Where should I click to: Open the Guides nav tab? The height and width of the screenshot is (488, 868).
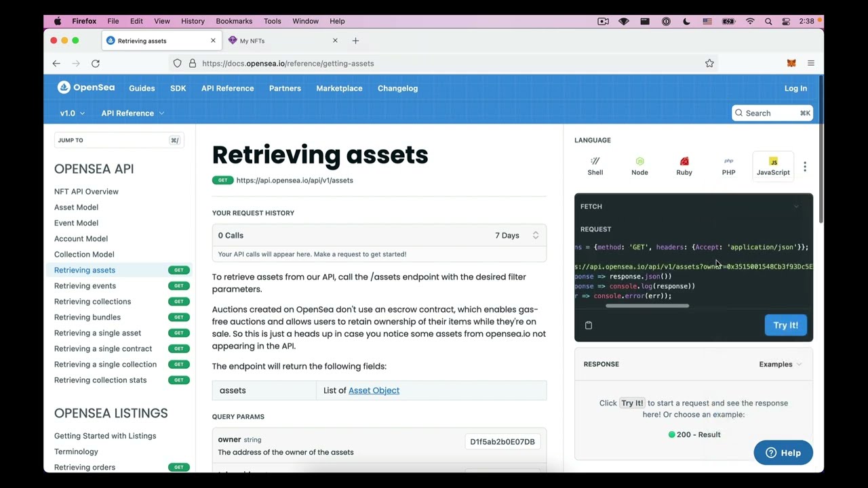[142, 88]
